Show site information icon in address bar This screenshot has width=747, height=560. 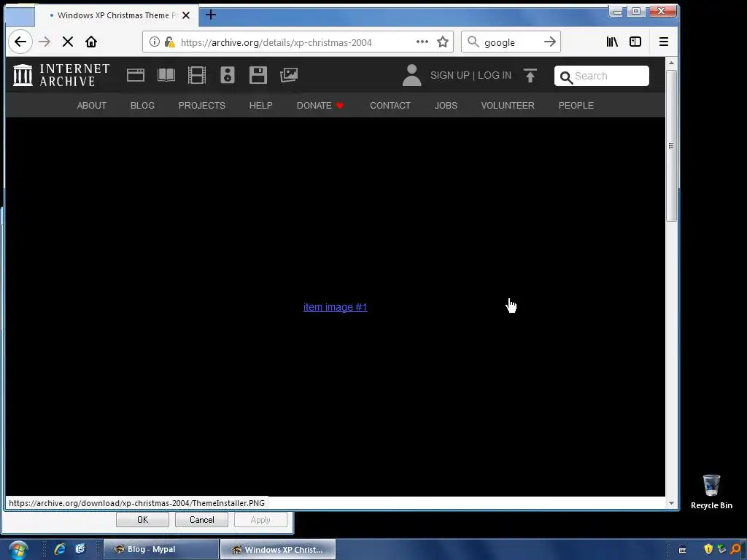coord(155,42)
